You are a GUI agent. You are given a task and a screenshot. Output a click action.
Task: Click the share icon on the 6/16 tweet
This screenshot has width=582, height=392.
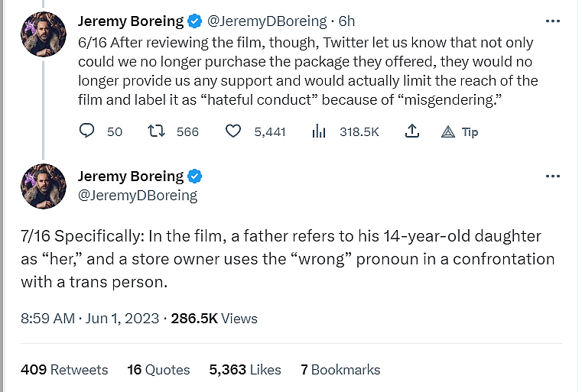(411, 131)
